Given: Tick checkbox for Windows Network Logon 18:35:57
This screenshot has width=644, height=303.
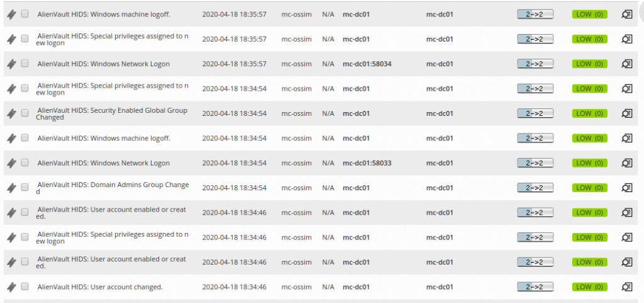Looking at the screenshot, I should 25,64.
